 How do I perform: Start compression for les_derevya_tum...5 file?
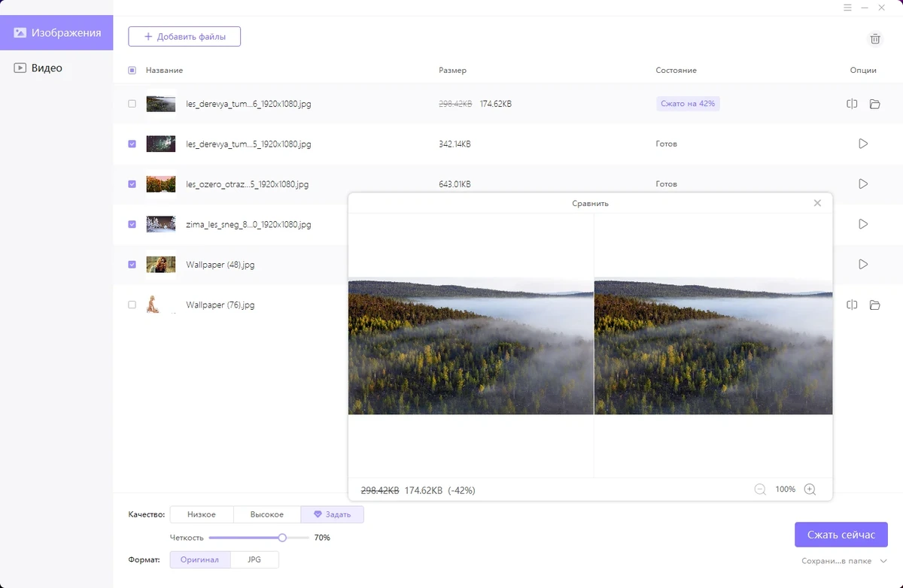863,144
